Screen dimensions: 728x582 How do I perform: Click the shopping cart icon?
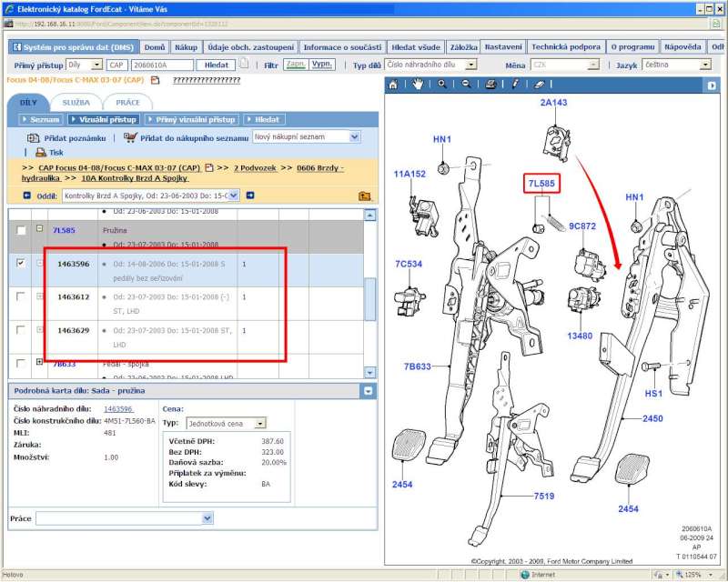130,137
